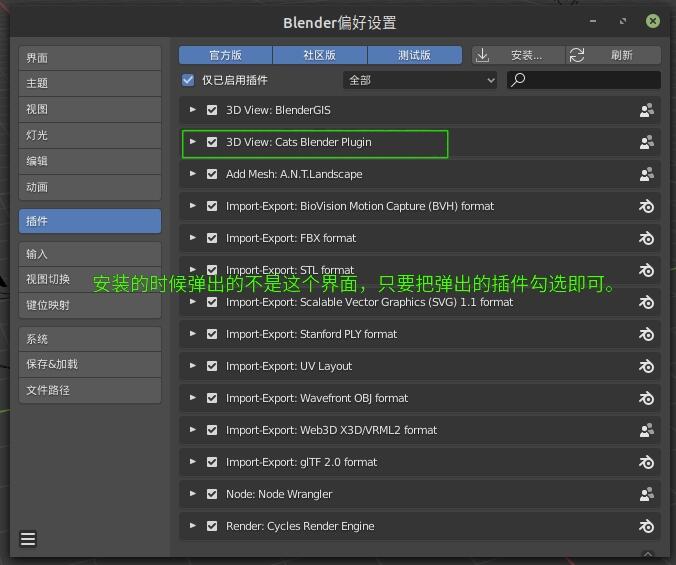676x565 pixels.
Task: Click the community icon on the Web3D X3D/VRML2 row
Action: (646, 430)
